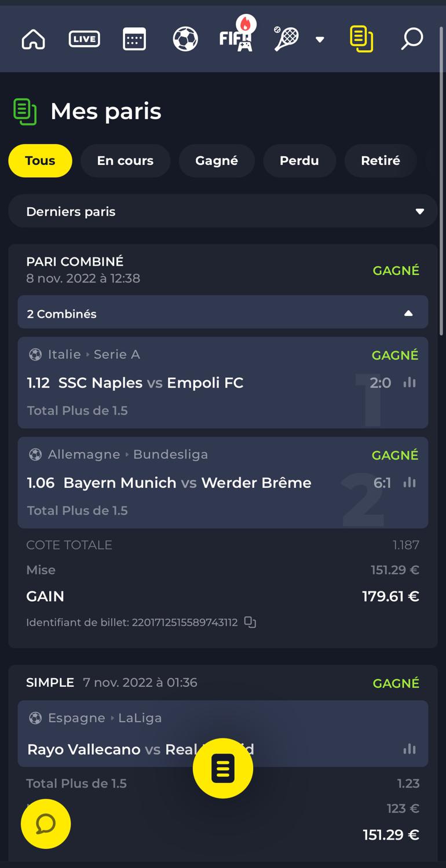Open the FIFA esports icon
Image resolution: width=446 pixels, height=868 pixels.
pos(236,38)
